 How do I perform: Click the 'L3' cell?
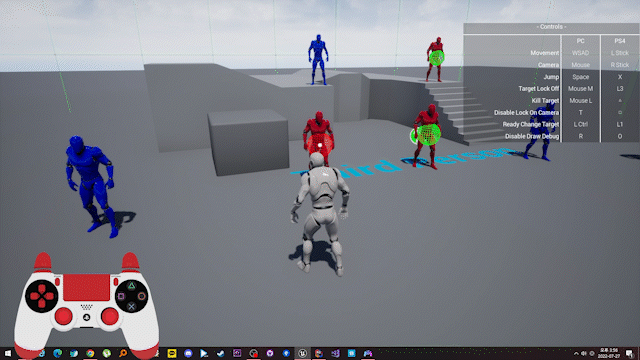click(620, 89)
